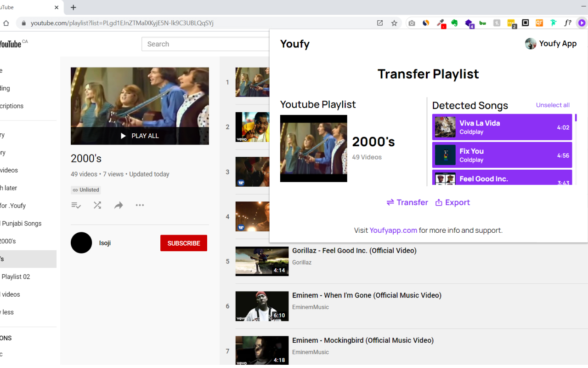588x368 pixels.
Task: Click the YouTube logo
Action: pyautogui.click(x=10, y=44)
